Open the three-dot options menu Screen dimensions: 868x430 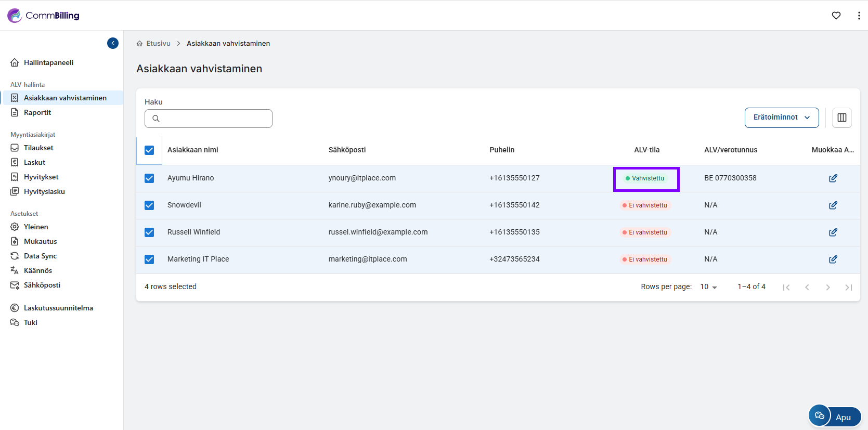click(858, 16)
